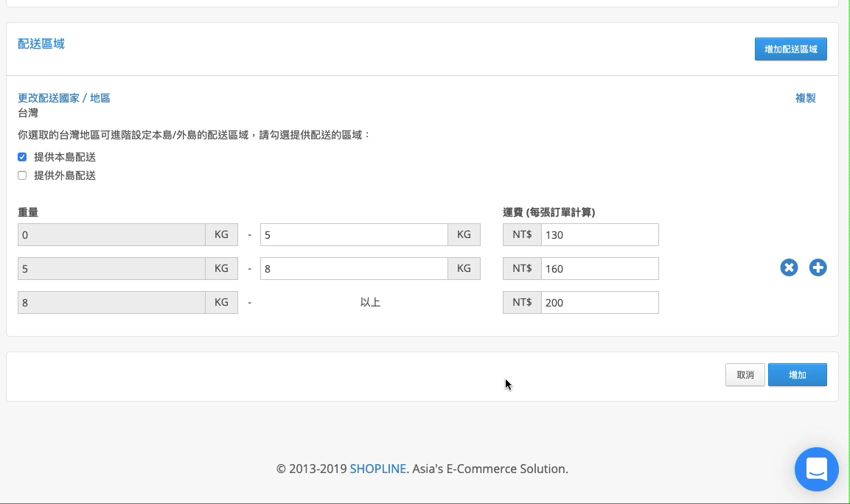This screenshot has width=850, height=504.
Task: Change the NT$ 200 shipping fee field
Action: tap(599, 302)
